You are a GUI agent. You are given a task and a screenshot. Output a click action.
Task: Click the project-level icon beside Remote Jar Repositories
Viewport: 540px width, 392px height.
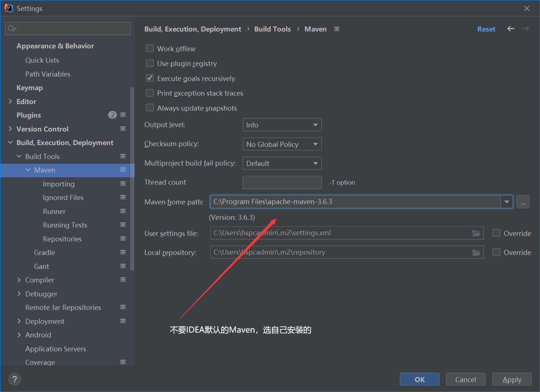point(123,307)
